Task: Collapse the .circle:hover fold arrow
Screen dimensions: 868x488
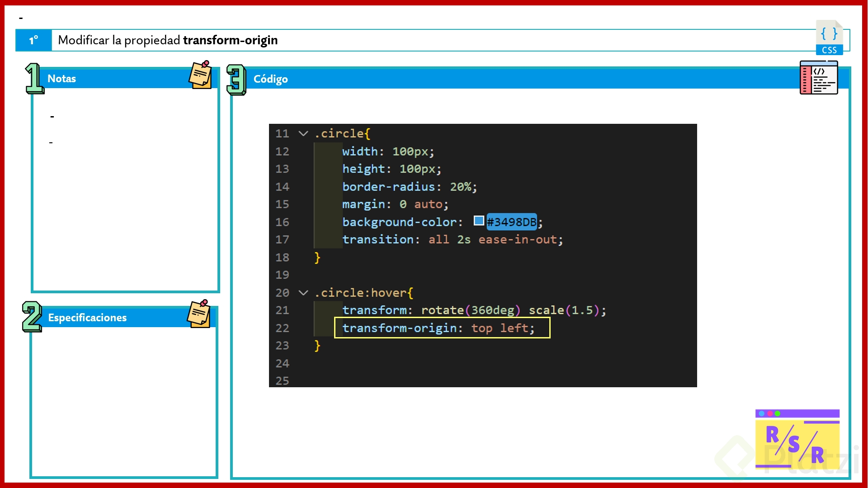Action: click(x=303, y=293)
